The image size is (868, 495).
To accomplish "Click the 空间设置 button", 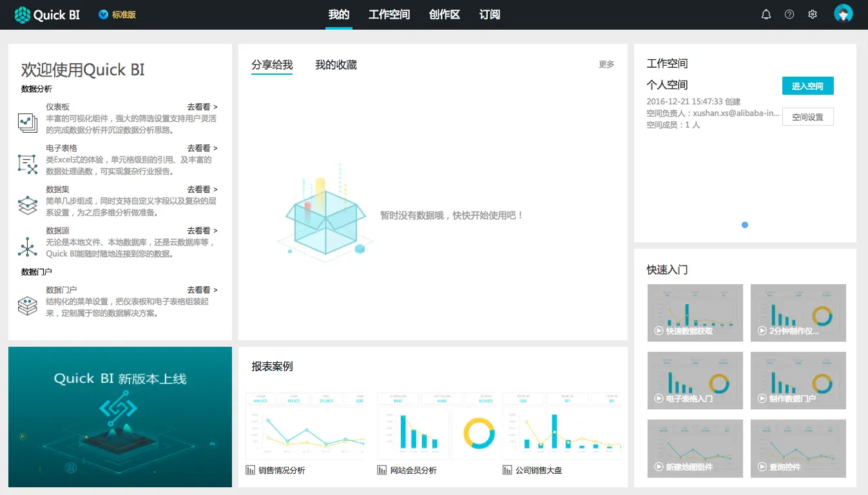I will tap(807, 117).
